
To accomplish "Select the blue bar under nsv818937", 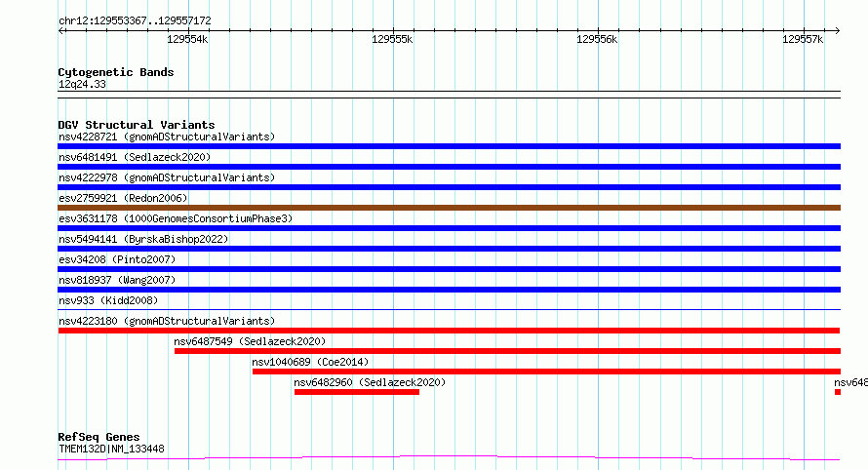I will [449, 290].
